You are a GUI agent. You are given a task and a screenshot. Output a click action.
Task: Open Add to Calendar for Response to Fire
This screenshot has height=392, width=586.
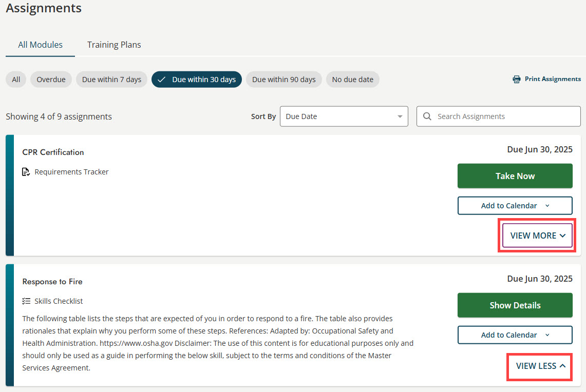515,335
